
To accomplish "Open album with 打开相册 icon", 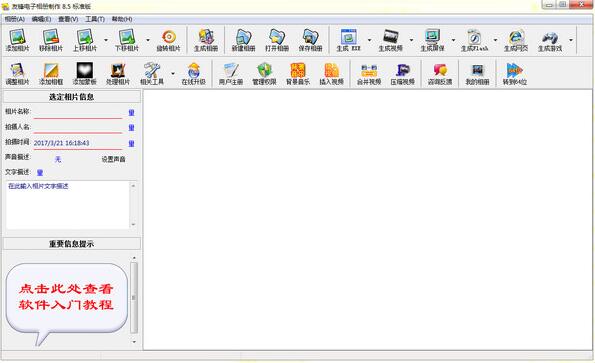I will pyautogui.click(x=277, y=37).
